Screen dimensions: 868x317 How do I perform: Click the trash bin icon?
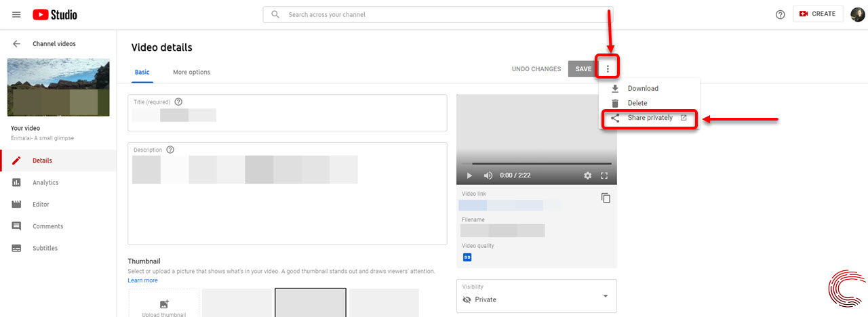pyautogui.click(x=615, y=103)
